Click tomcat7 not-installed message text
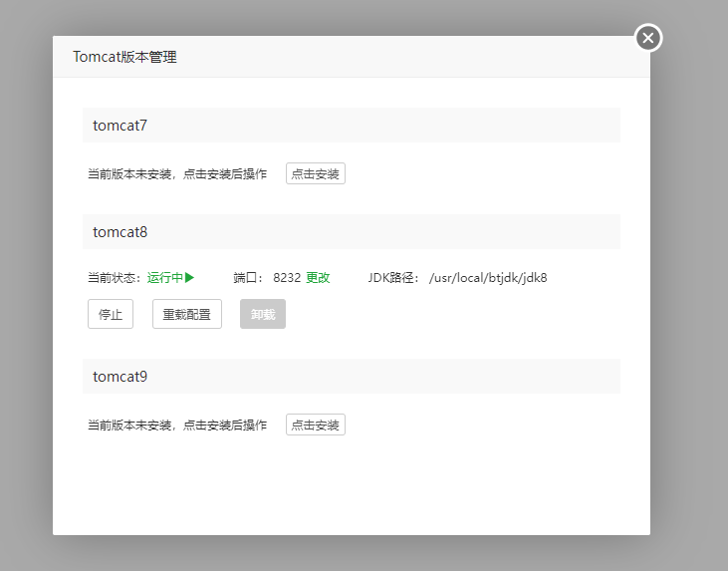 click(177, 173)
